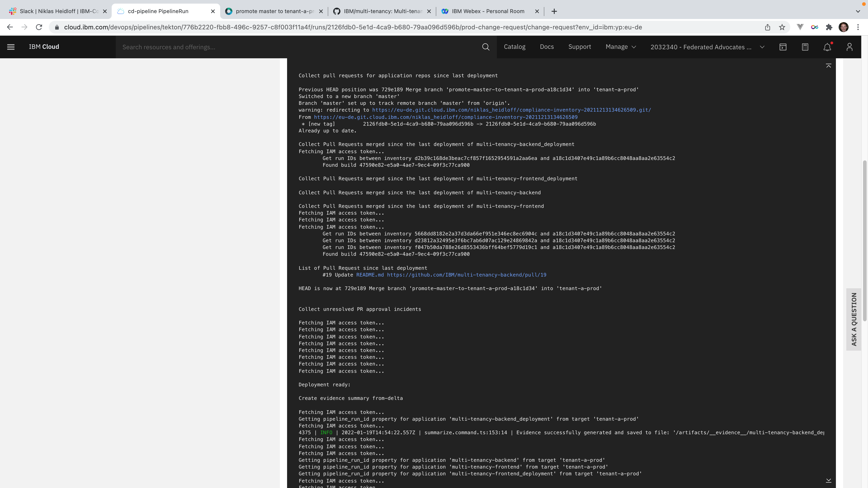Expand the Federated Advocates account switcher
The image size is (868, 488).
tap(707, 47)
